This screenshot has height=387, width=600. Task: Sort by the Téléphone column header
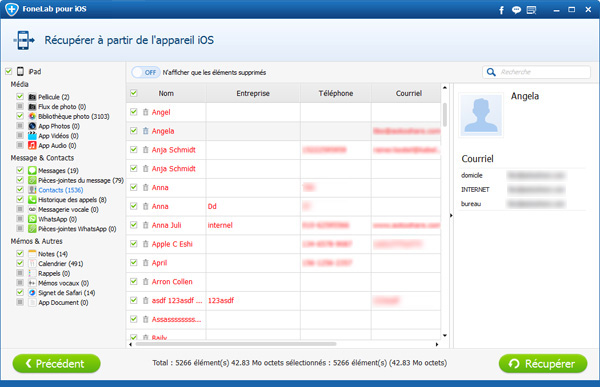(x=336, y=93)
